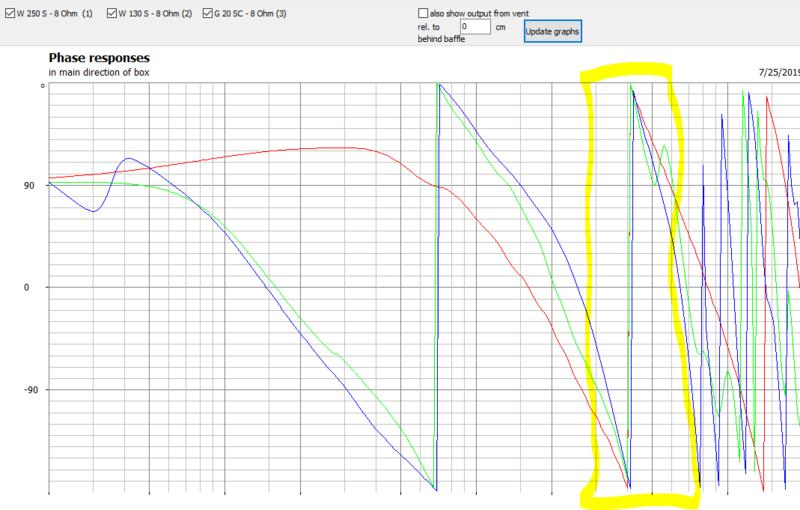Focus the behind baffle distance cm field

(476, 28)
